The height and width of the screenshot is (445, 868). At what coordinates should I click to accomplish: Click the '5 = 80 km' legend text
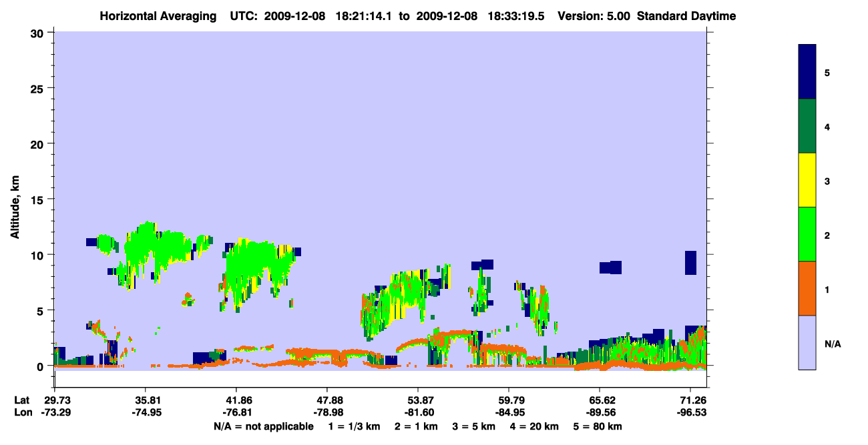tap(598, 426)
